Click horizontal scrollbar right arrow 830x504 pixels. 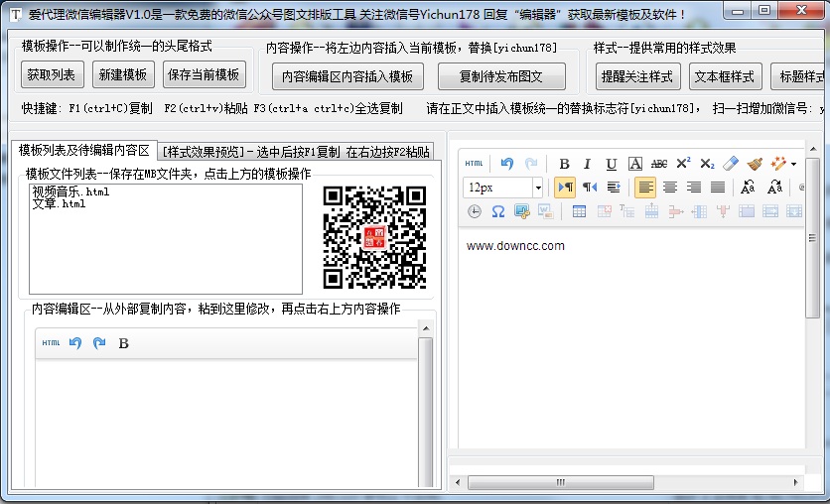pos(795,482)
